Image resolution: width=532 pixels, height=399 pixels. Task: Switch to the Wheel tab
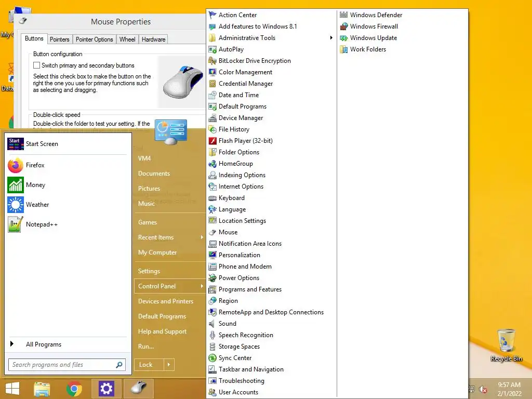[x=127, y=39]
